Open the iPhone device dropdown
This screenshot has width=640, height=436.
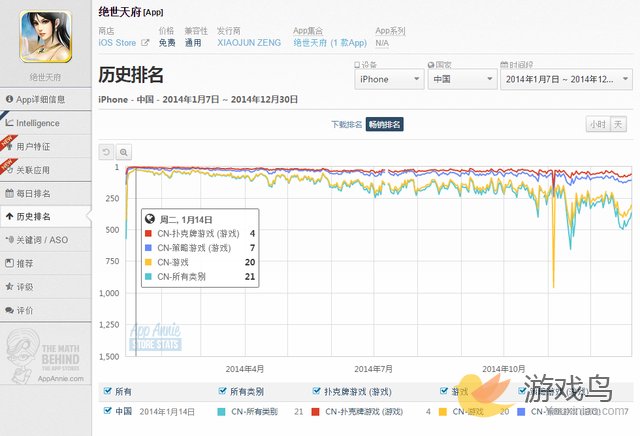(x=389, y=79)
